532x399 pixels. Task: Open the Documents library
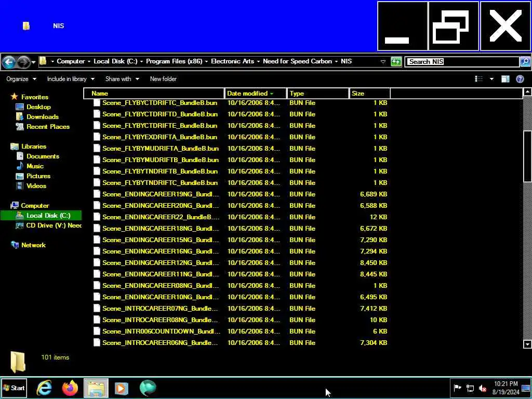click(x=43, y=156)
